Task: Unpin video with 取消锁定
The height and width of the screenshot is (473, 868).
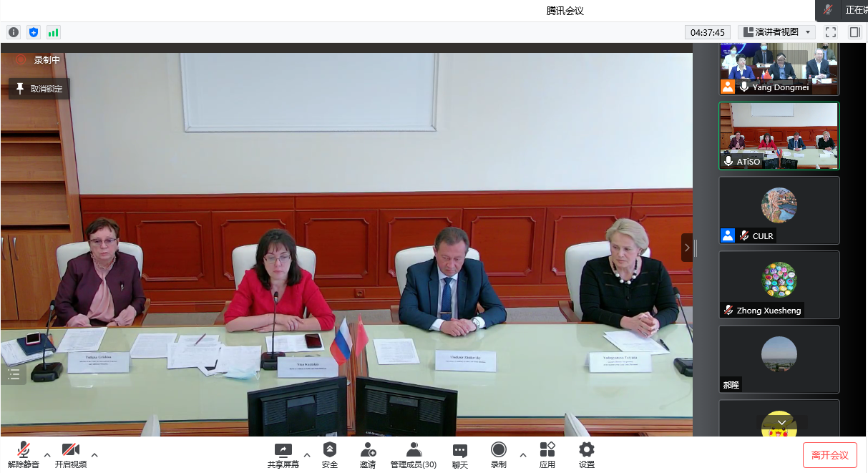Action: pyautogui.click(x=39, y=89)
